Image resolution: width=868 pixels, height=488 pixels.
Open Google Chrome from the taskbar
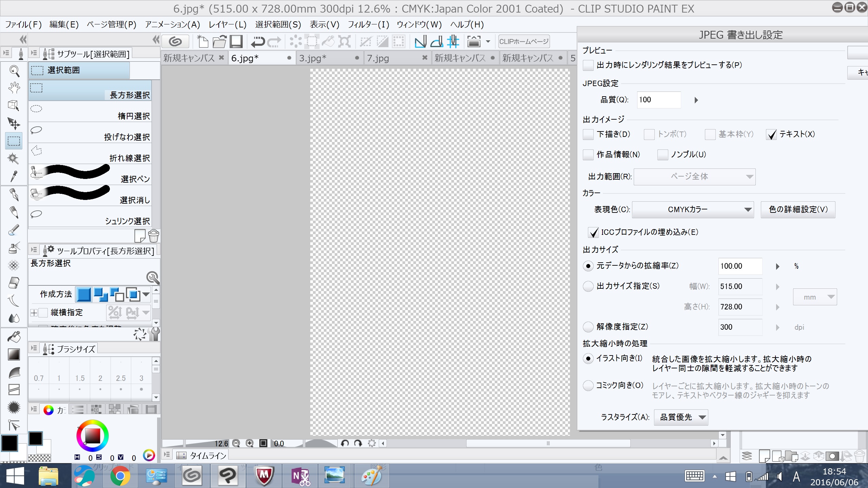(120, 476)
